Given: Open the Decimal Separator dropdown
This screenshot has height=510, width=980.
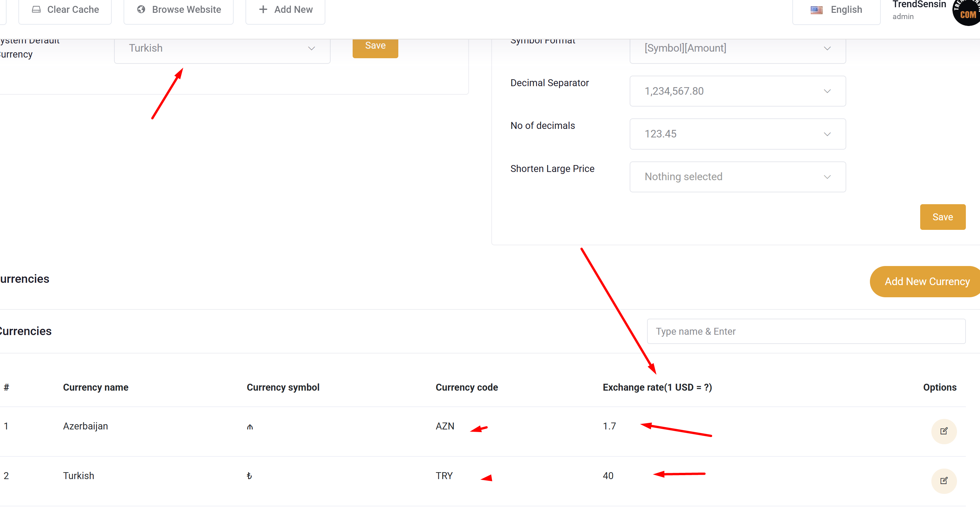Looking at the screenshot, I should coord(737,91).
